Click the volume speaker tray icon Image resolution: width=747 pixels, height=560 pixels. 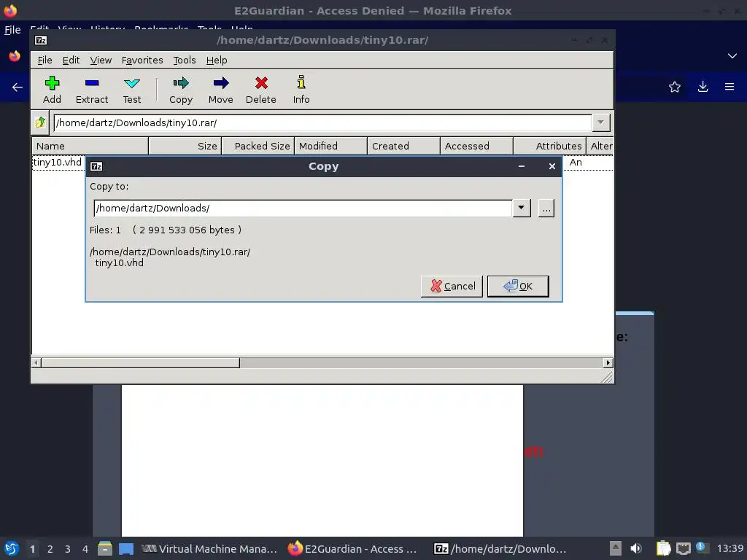636,548
